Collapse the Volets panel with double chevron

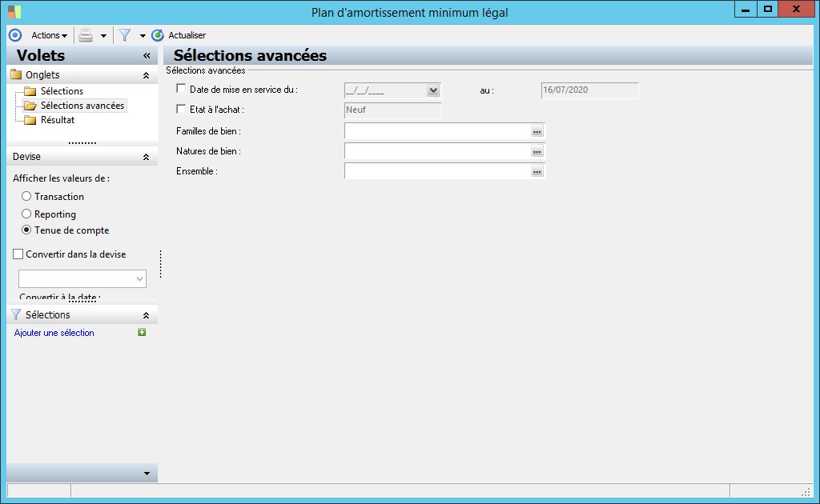(147, 55)
